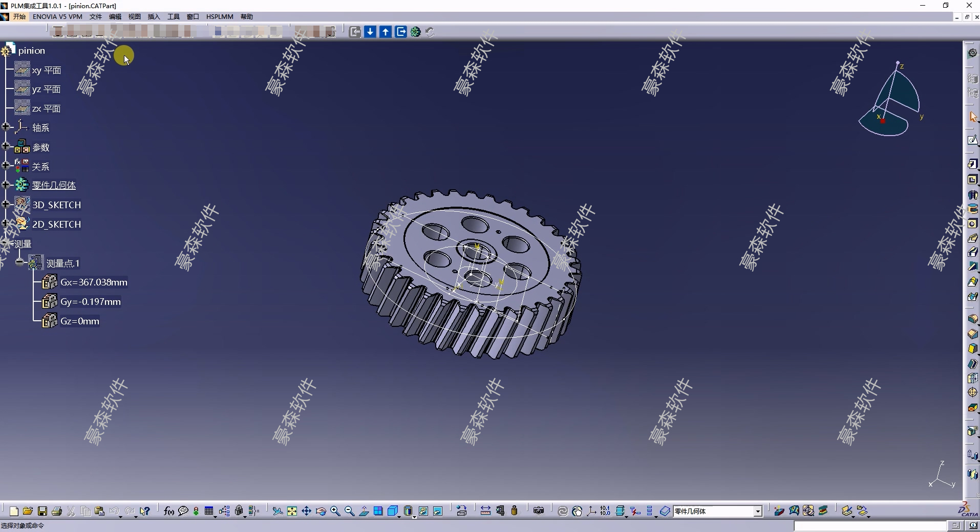Image resolution: width=980 pixels, height=532 pixels.
Task: Collapse the 测量点.1 tree node
Action: [x=20, y=262]
